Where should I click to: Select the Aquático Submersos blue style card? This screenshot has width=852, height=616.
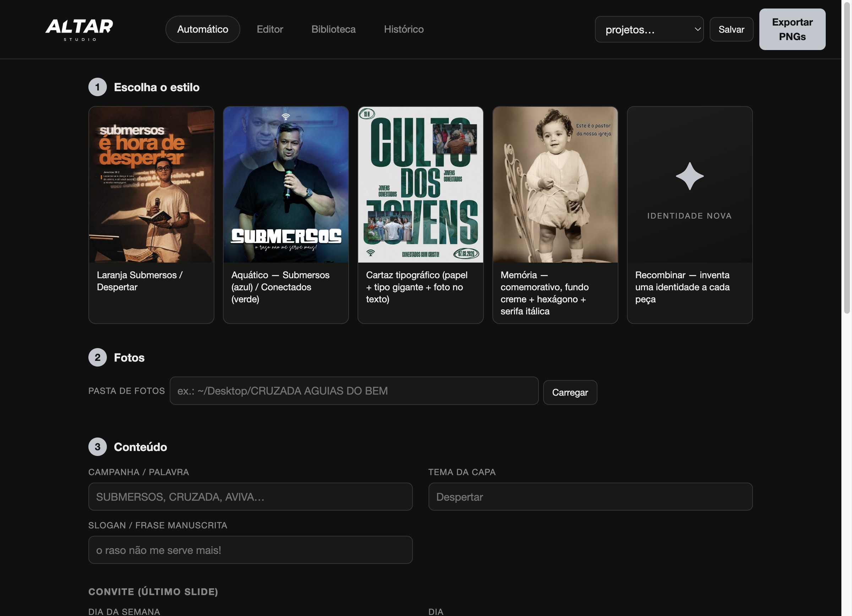coord(286,215)
